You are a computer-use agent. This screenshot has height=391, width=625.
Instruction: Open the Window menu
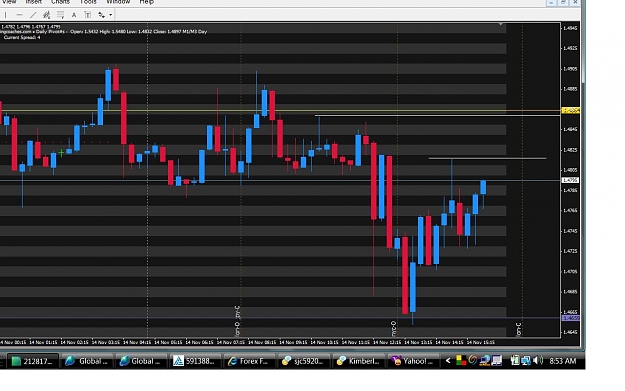tap(118, 2)
